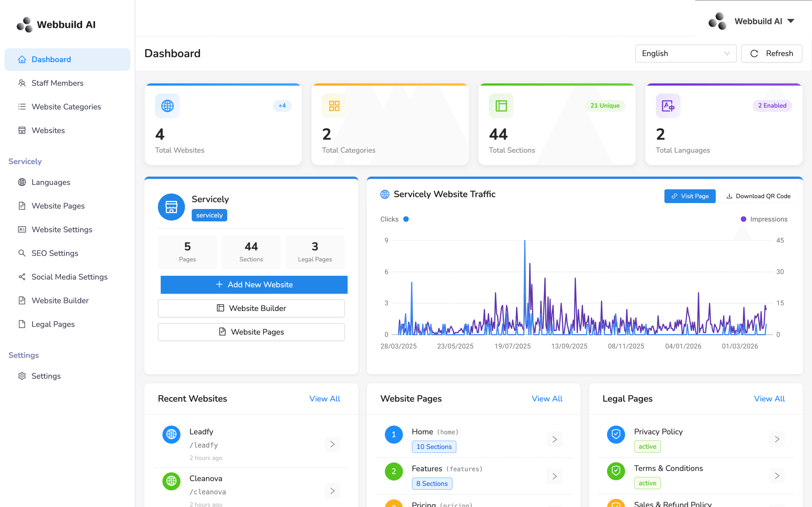Go to SEO Settings menu item
This screenshot has width=812, height=507.
pos(55,253)
